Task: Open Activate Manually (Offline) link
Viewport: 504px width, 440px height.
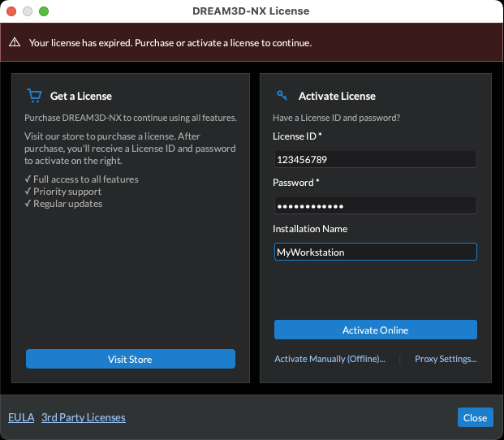Action: coord(330,359)
